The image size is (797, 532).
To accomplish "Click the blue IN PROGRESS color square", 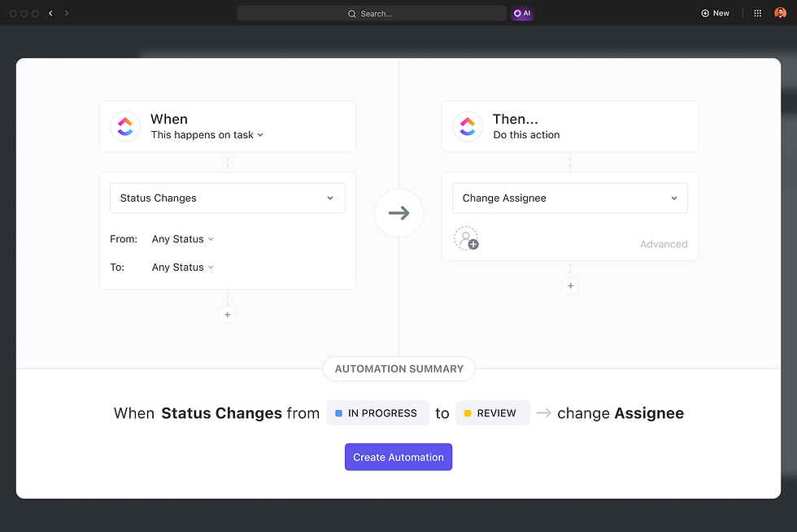I will pyautogui.click(x=338, y=412).
